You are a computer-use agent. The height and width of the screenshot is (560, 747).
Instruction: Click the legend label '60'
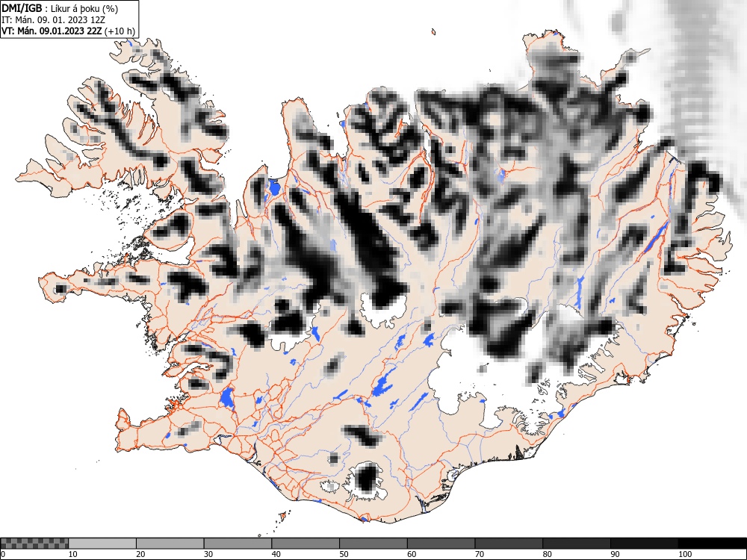click(x=412, y=554)
